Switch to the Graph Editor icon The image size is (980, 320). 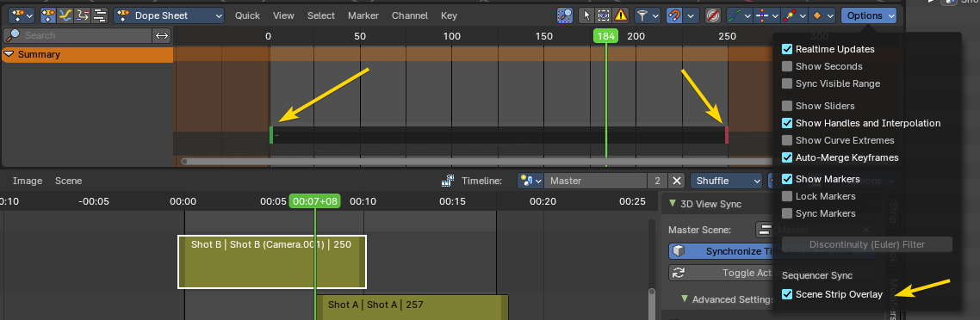(x=65, y=15)
